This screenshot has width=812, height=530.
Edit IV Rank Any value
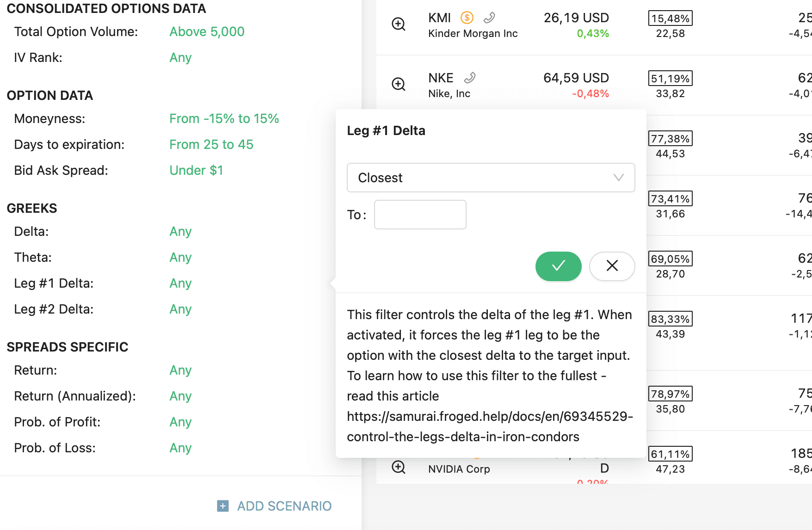click(x=180, y=57)
